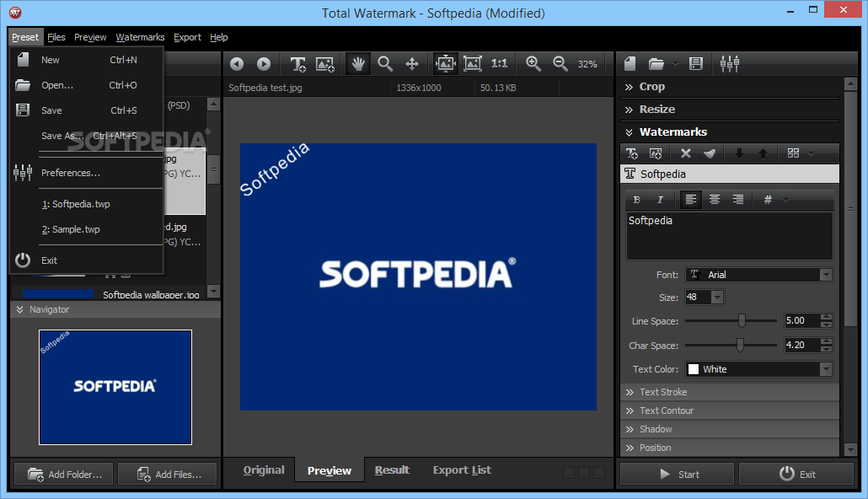868x499 pixels.
Task: Zoom out on the preview
Action: [x=560, y=64]
